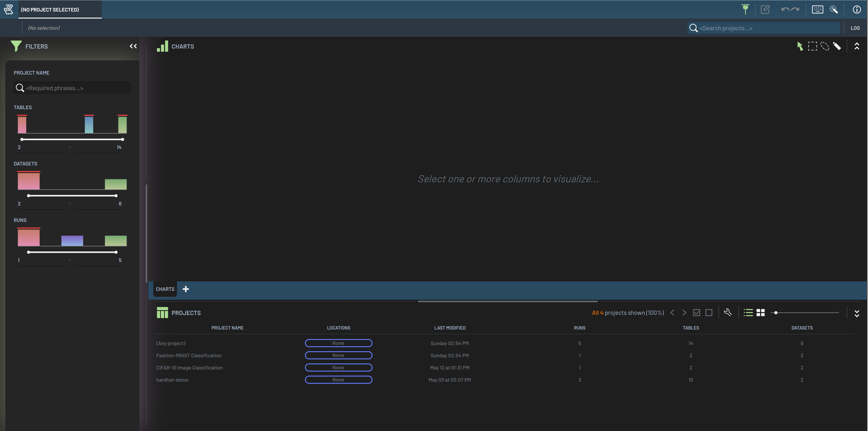Select the green arrow pointer tool
This screenshot has width=868, height=431.
[x=800, y=46]
